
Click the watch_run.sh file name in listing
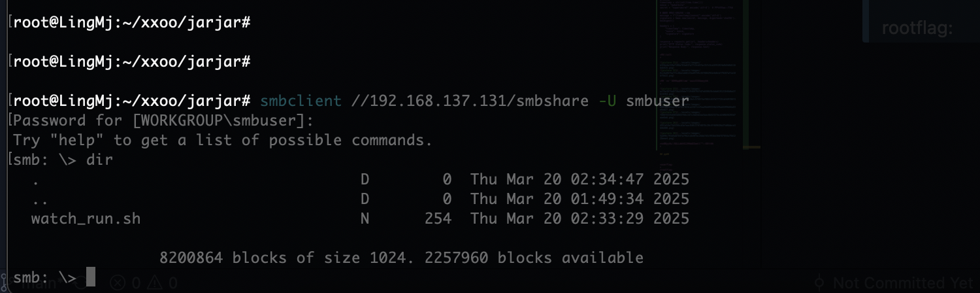[x=86, y=218]
